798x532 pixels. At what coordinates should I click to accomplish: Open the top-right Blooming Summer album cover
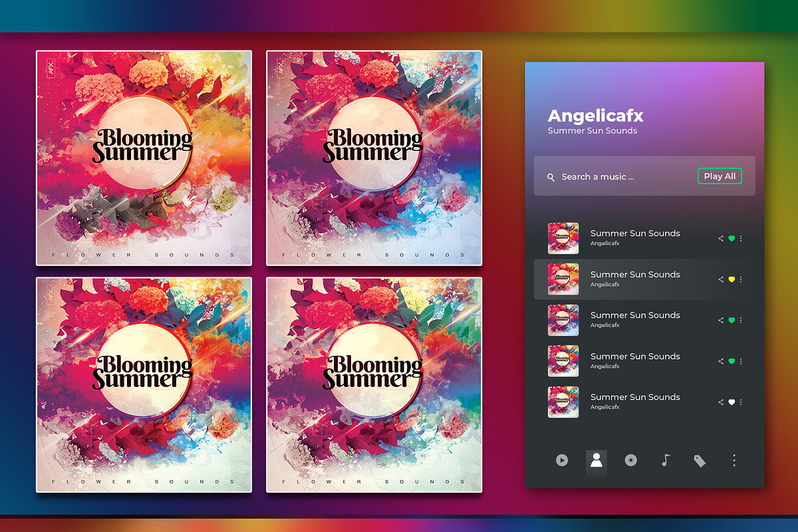[x=374, y=158]
